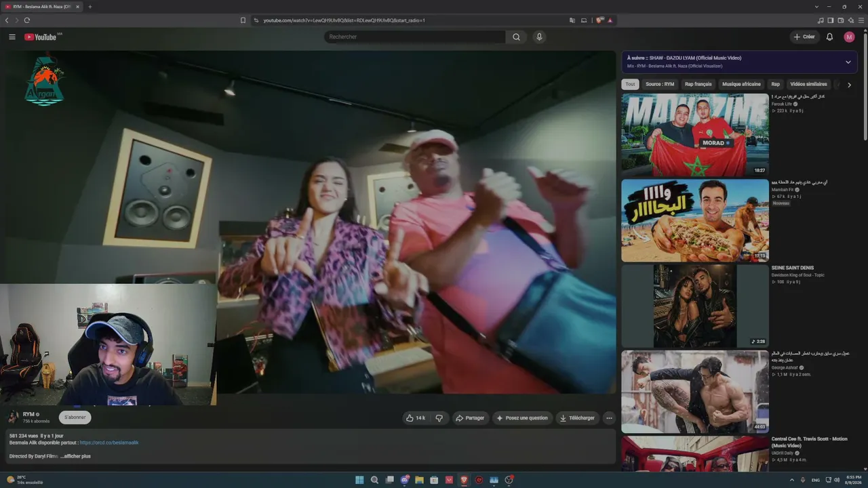Open the notifications bell
This screenshot has width=868, height=488.
point(829,37)
